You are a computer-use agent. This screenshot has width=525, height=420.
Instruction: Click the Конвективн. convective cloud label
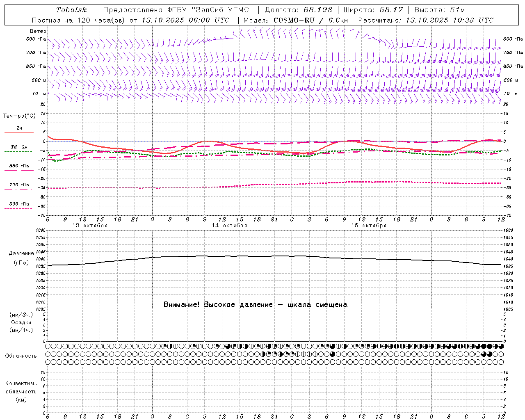click(x=21, y=383)
